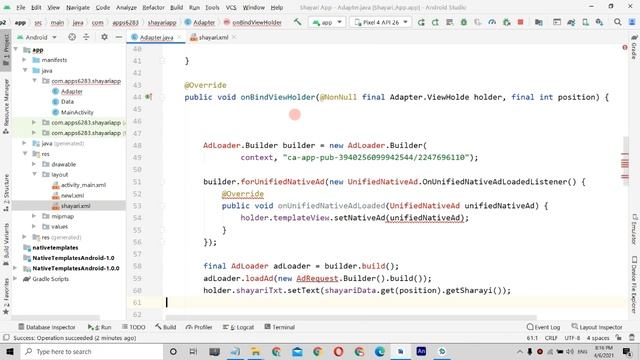Click the editor horizontal scrollbar
The width and height of the screenshot is (640, 360).
tap(351, 318)
